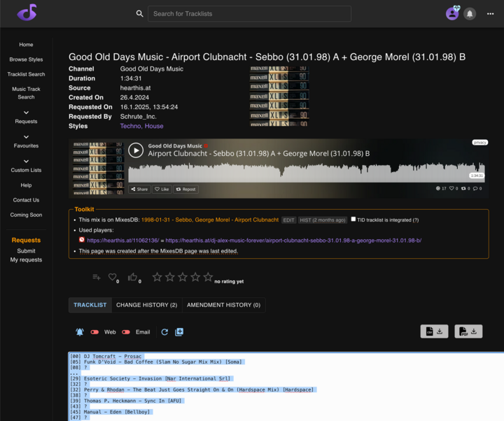Screen dimensions: 504x421
Task: Expand the Favourites sidebar chevron
Action: pos(26,137)
